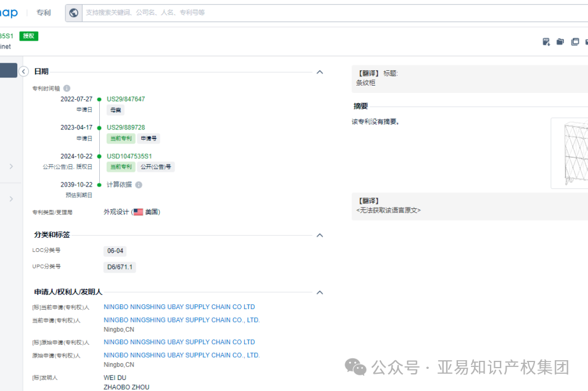Image resolution: width=588 pixels, height=391 pixels.
Task: Click the 申请号 tag in the timeline
Action: click(x=148, y=138)
